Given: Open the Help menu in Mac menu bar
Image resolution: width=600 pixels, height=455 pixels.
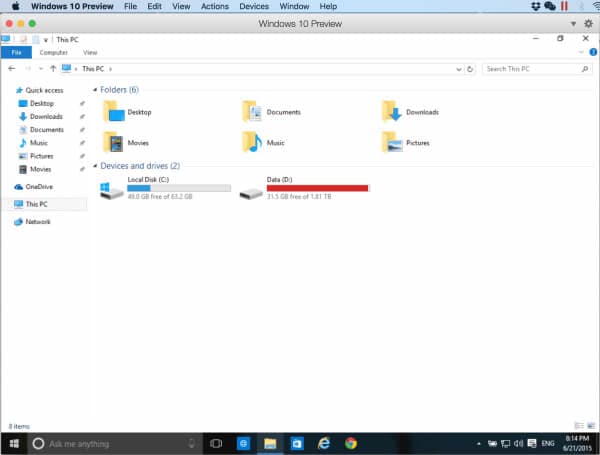Looking at the screenshot, I should coord(328,6).
